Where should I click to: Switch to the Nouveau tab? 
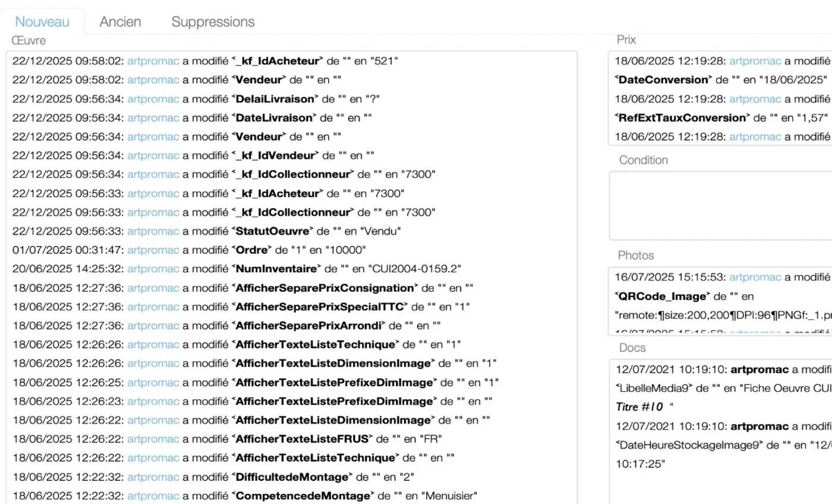tap(42, 22)
